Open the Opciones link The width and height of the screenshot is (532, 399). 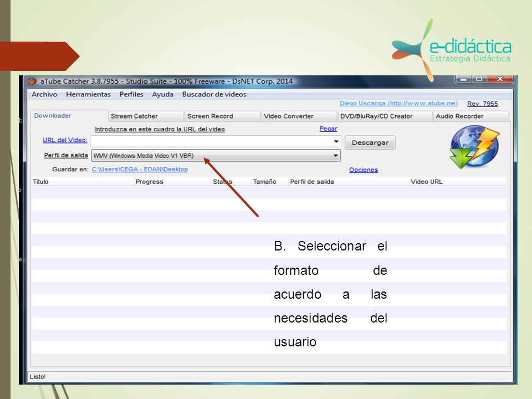364,170
